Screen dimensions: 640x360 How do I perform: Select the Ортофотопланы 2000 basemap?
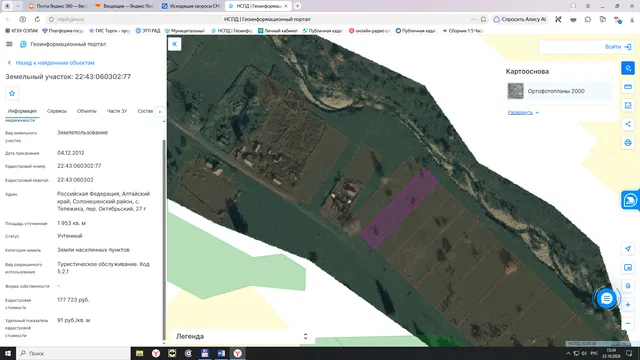[559, 91]
